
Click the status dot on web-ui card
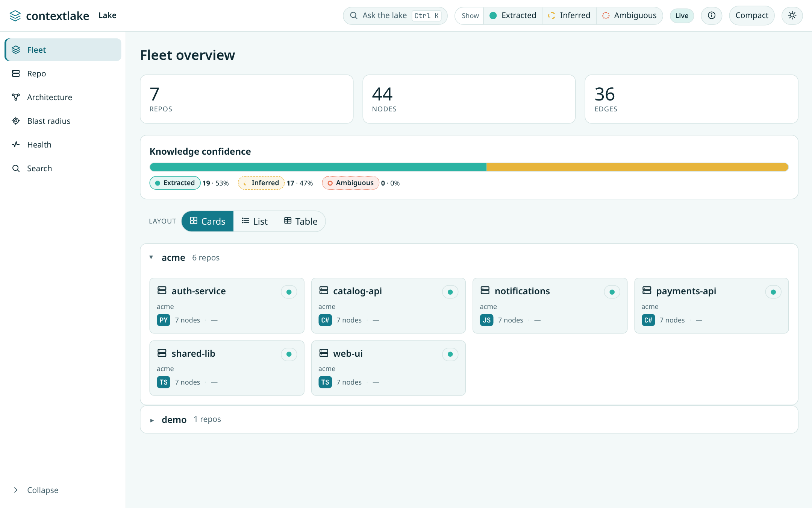[450, 354]
